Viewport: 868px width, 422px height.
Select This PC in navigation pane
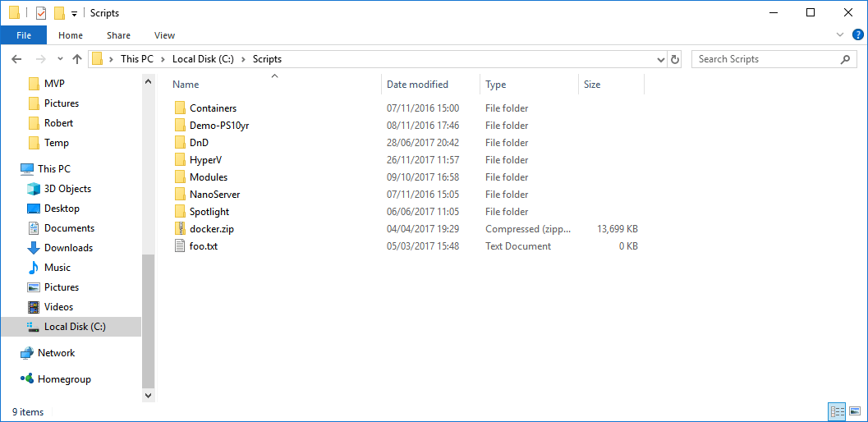(53, 169)
